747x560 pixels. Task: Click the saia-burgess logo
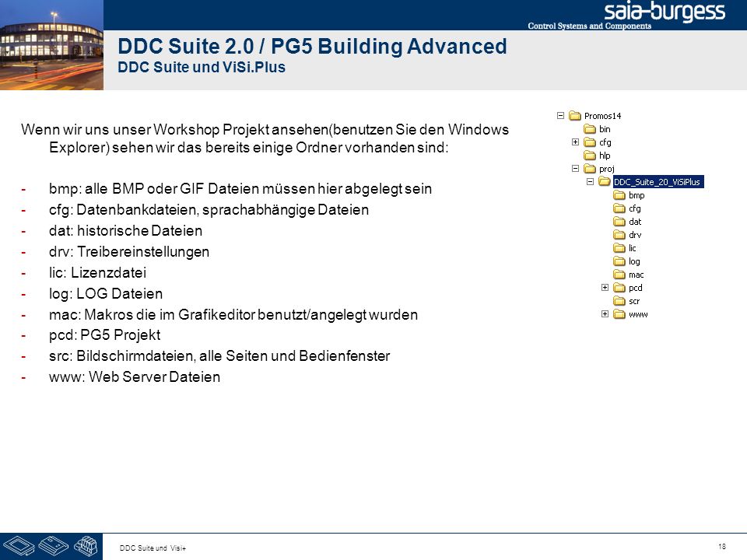665,12
